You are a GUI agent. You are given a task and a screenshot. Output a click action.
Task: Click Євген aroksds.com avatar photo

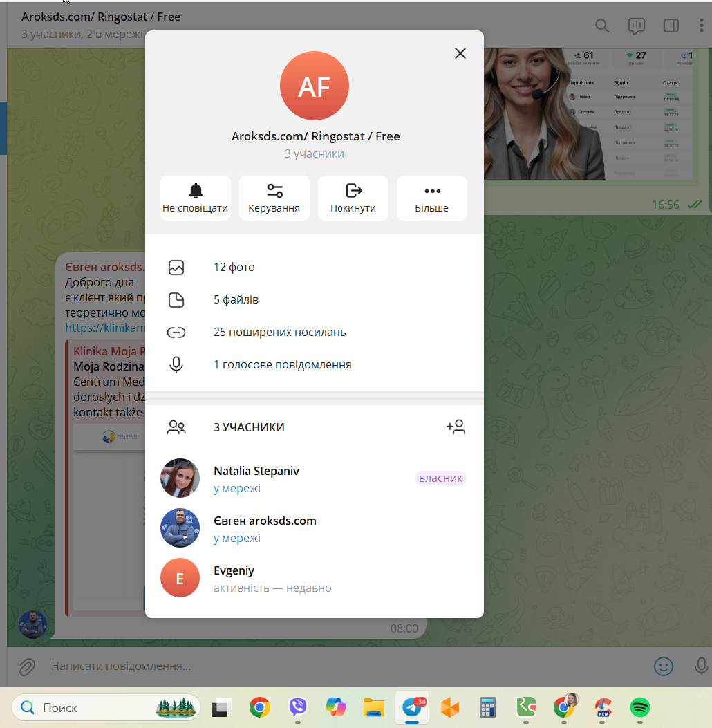(180, 528)
